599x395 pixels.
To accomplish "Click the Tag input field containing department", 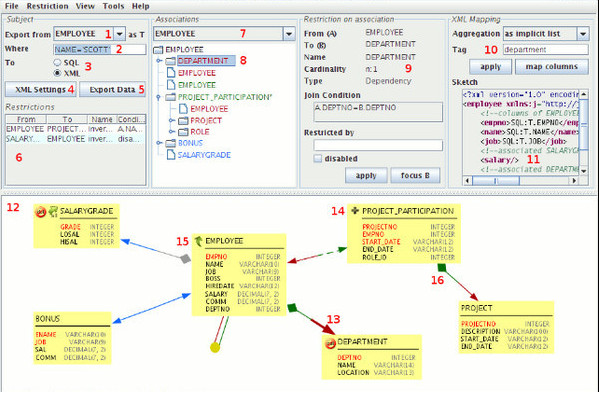I will coord(546,50).
